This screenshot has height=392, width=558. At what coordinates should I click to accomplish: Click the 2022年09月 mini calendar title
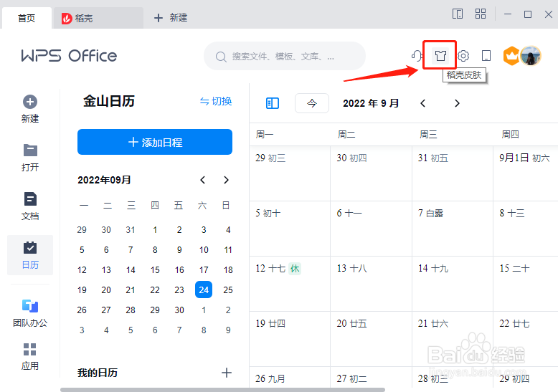[104, 180]
